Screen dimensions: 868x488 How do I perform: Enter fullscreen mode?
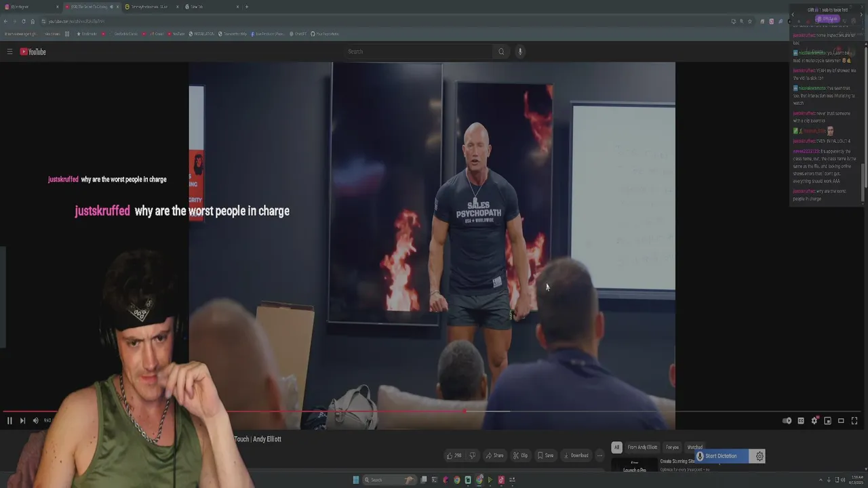[x=854, y=421]
